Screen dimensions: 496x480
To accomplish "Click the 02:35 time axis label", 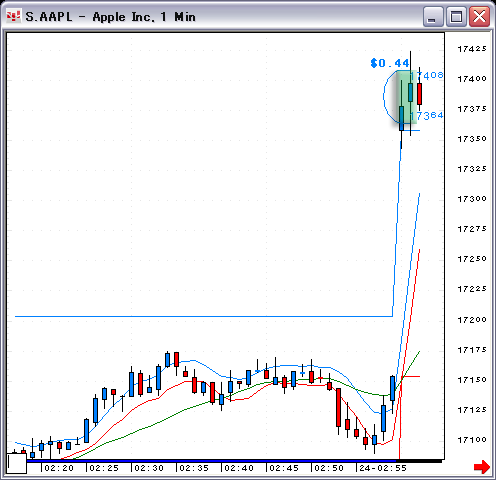I will [x=194, y=468].
